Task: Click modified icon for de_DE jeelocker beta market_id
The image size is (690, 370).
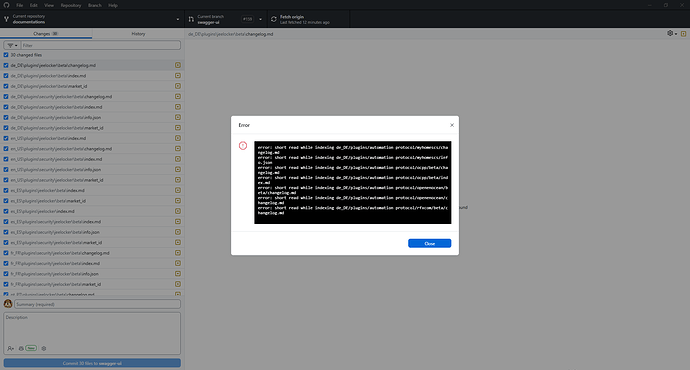Action: pyautogui.click(x=178, y=86)
